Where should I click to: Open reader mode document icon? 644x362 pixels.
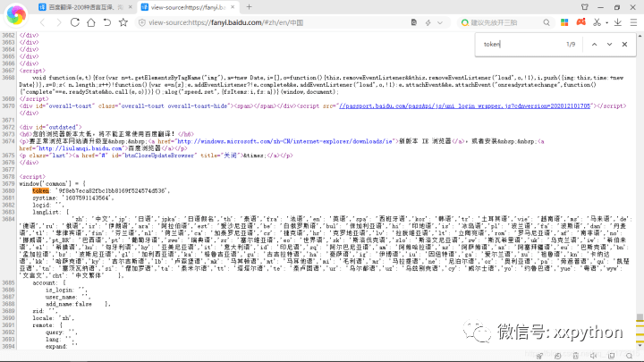(414, 22)
